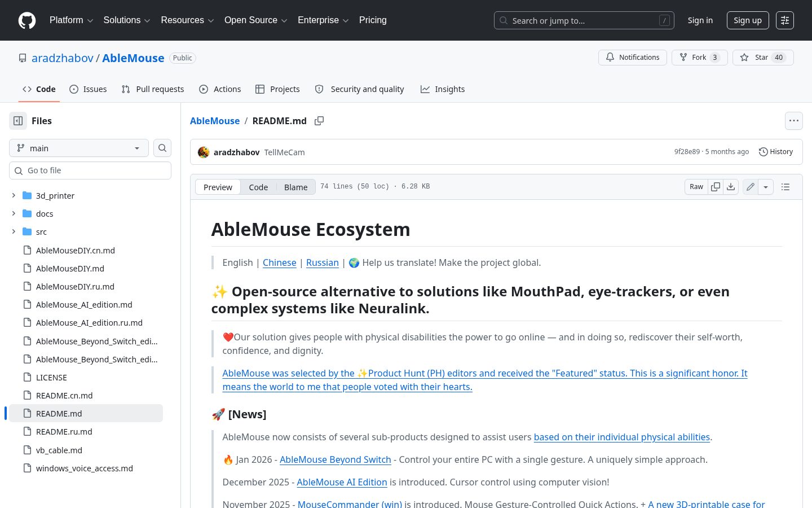Collapse the file tree side panel icon
This screenshot has height=508, width=812.
click(18, 121)
